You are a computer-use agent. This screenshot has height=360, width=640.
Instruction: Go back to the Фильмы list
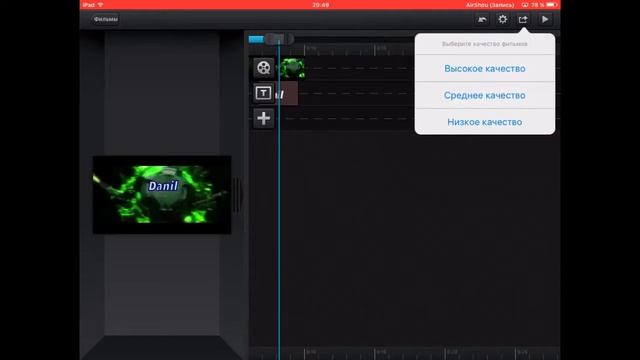pos(105,19)
